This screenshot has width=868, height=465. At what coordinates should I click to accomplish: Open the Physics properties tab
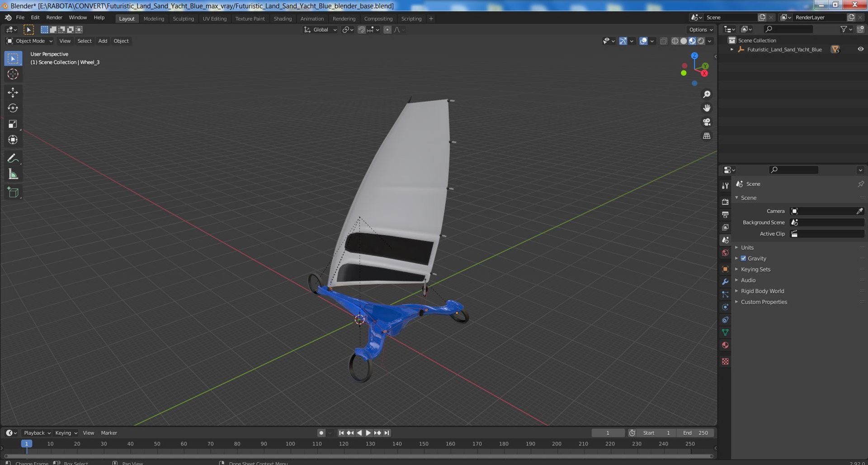pyautogui.click(x=725, y=307)
